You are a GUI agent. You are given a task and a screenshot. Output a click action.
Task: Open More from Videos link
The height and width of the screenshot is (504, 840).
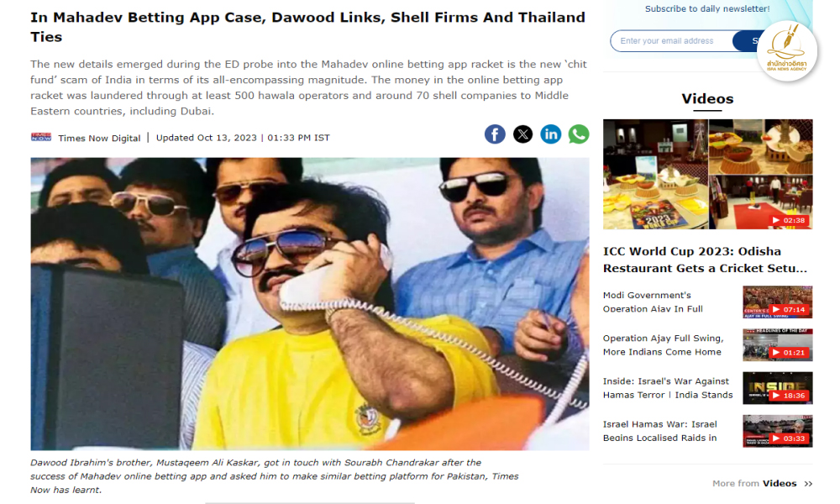(x=754, y=483)
